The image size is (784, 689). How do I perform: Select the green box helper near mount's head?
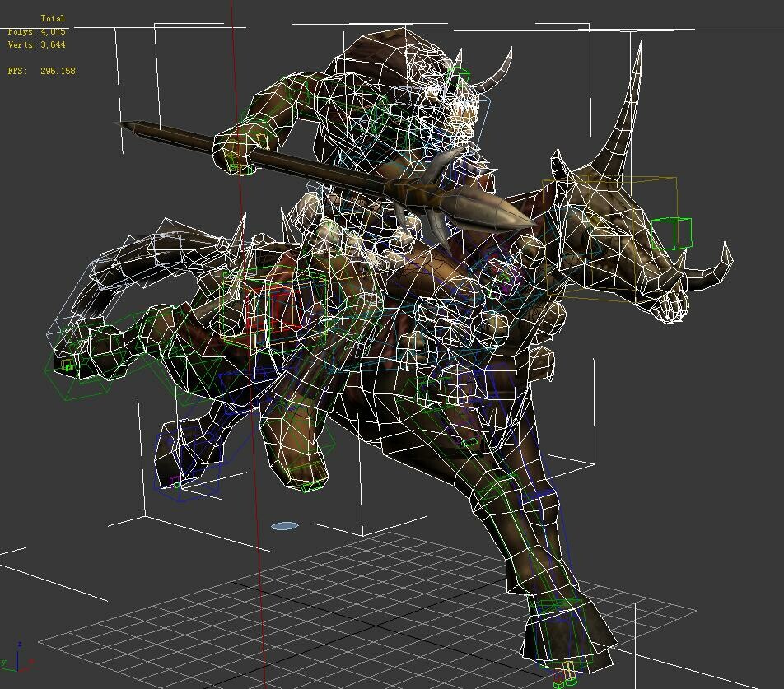tap(671, 233)
